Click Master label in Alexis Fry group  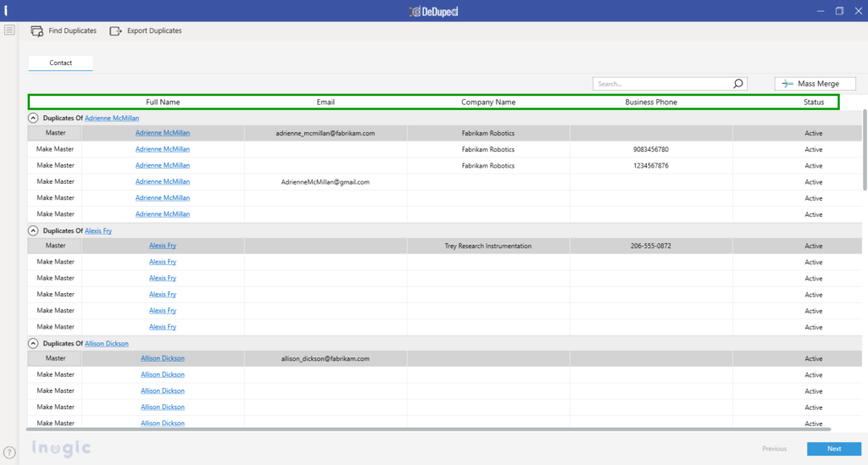[x=55, y=246]
